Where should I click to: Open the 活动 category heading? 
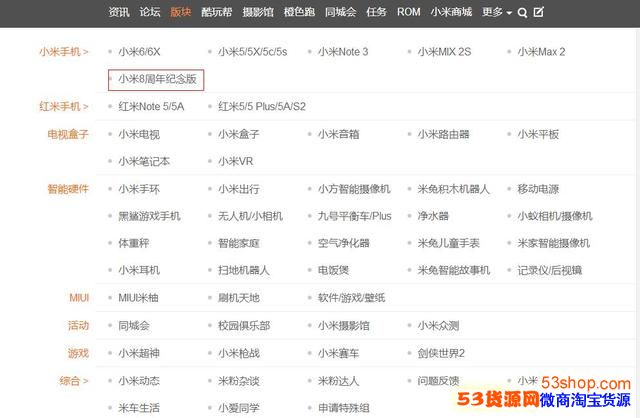78,326
